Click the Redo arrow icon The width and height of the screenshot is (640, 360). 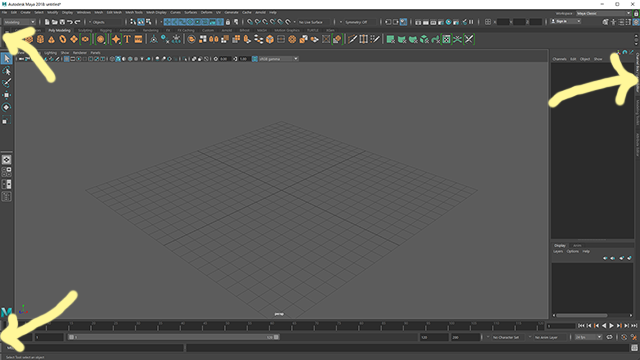point(77,22)
